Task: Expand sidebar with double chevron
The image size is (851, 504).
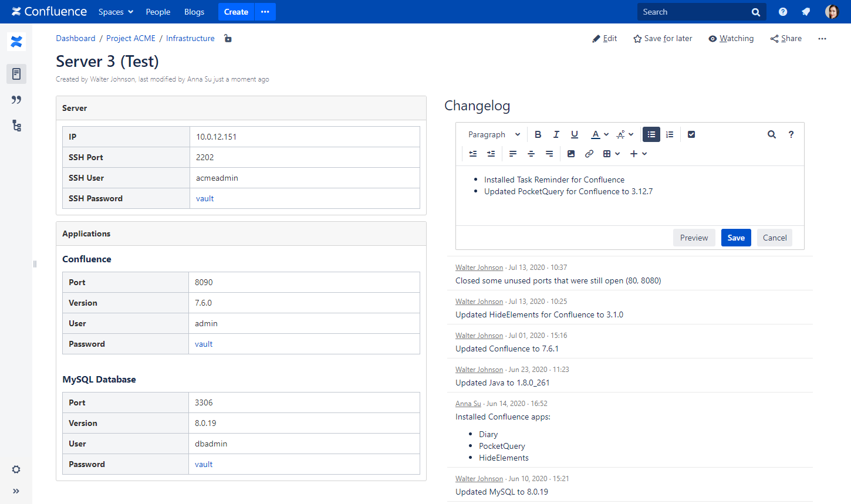Action: 16,491
